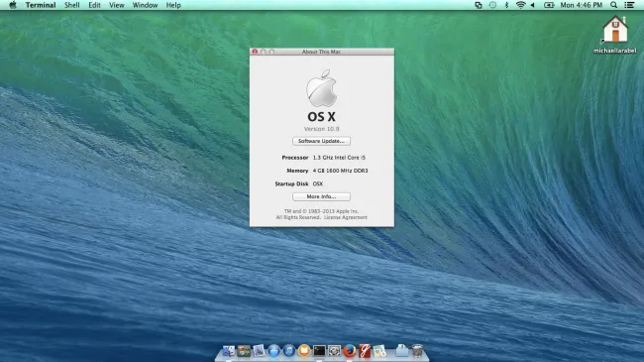Open the Finder icon in the Dock

pyautogui.click(x=228, y=351)
